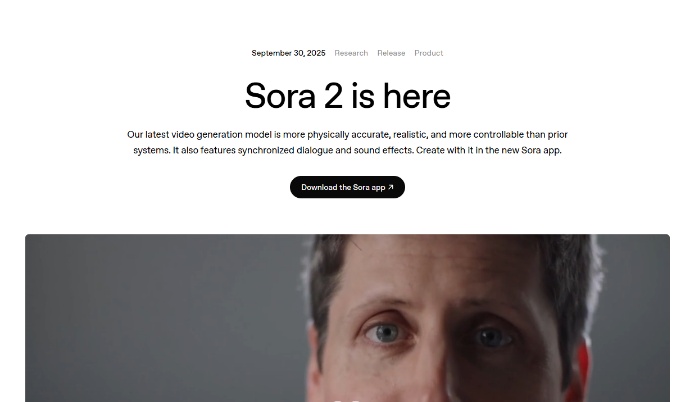Click the September 30, 2025 date

click(288, 53)
